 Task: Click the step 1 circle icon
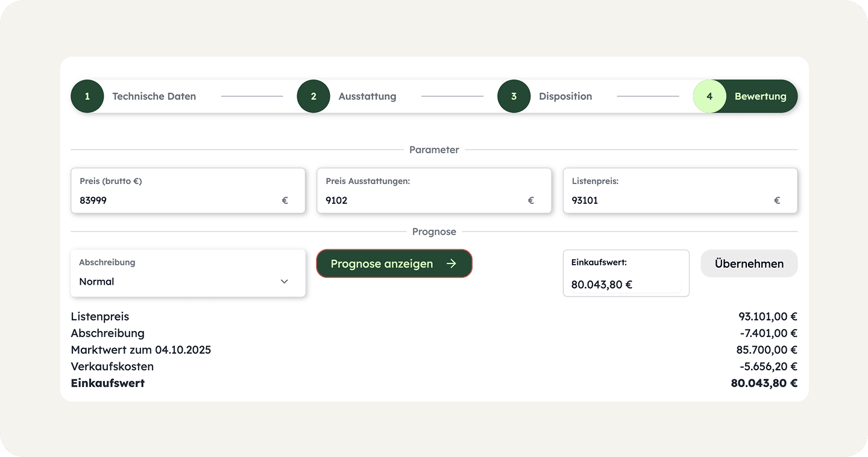[87, 96]
